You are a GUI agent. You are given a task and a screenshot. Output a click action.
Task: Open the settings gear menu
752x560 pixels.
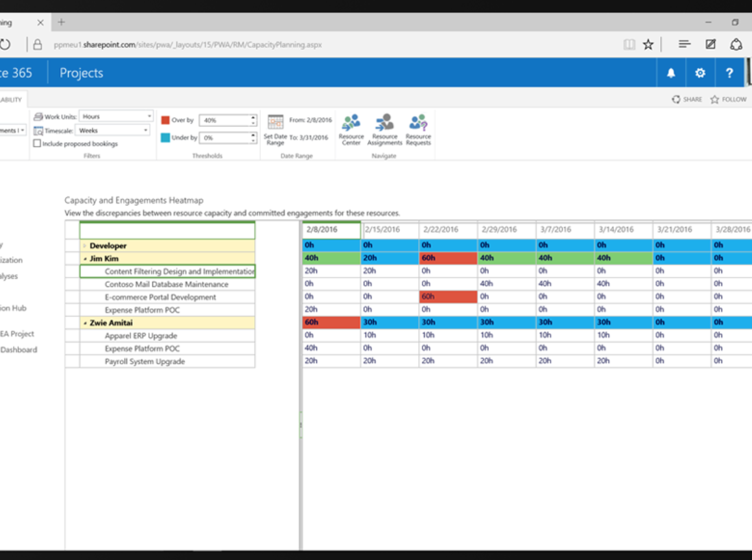700,73
